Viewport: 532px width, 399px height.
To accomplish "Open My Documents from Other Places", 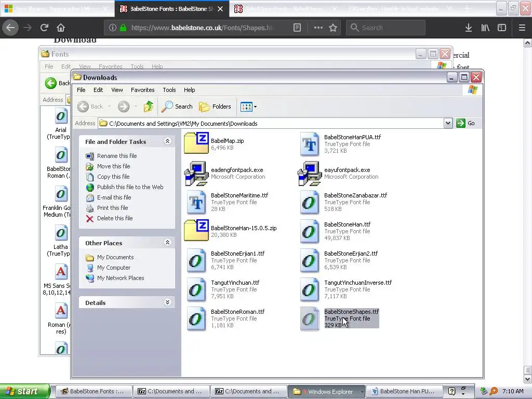I will pyautogui.click(x=110, y=257).
